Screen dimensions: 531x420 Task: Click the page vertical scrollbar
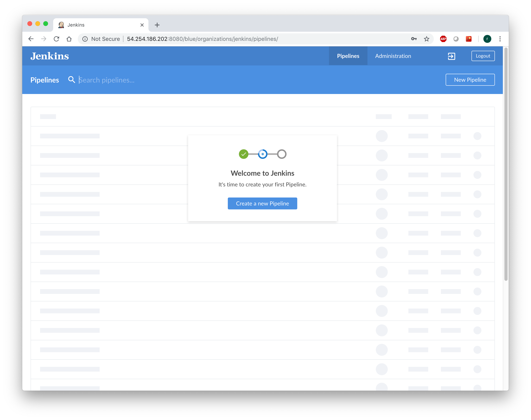coord(506,164)
